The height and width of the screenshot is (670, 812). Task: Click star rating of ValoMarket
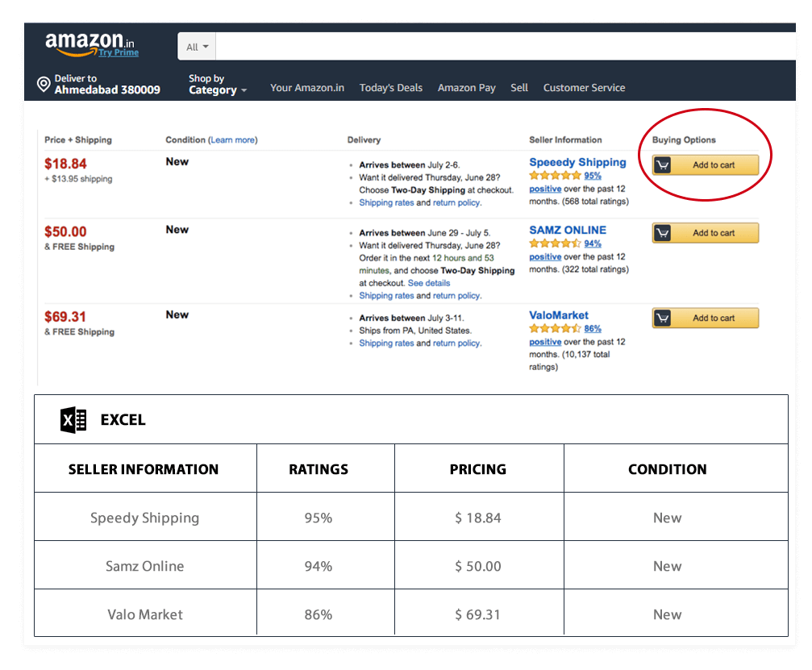pyautogui.click(x=555, y=328)
